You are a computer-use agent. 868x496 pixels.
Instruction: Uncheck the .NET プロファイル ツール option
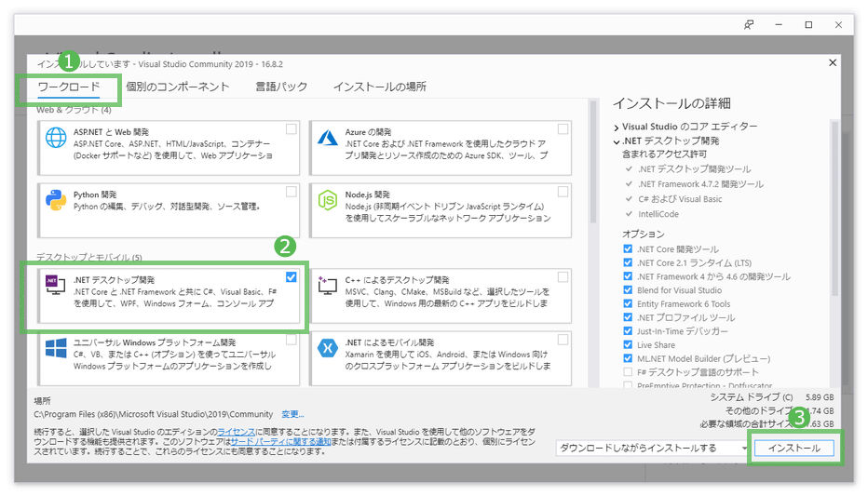pyautogui.click(x=628, y=317)
